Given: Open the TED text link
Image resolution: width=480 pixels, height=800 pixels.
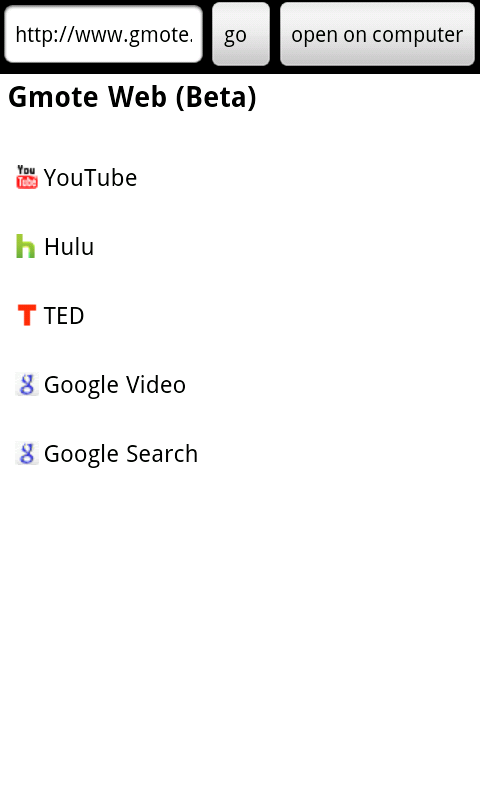Looking at the screenshot, I should 64,316.
